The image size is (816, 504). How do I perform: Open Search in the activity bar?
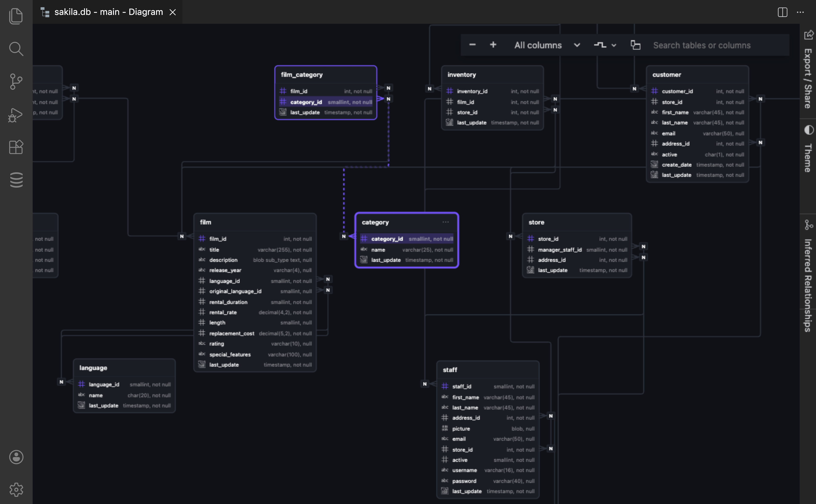point(16,49)
